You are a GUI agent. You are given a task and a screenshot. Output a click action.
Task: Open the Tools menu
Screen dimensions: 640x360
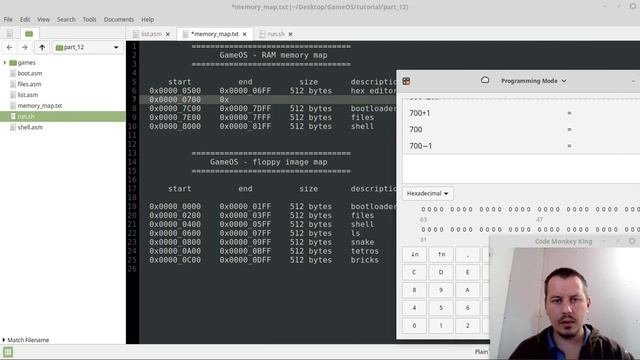tap(89, 19)
